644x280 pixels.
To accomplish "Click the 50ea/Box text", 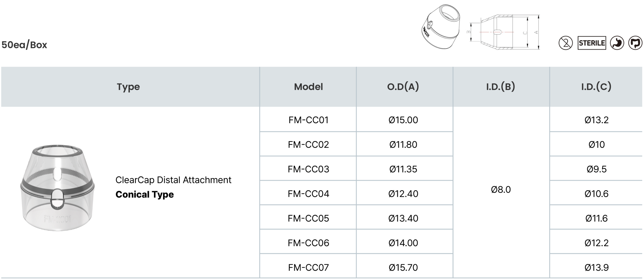I will tap(24, 45).
